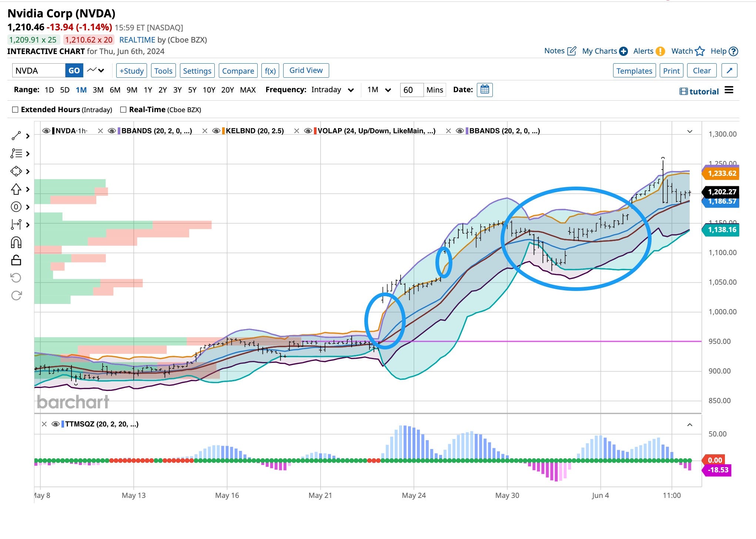
Task: Remove the TTMSQZ study with its X
Action: click(x=44, y=424)
